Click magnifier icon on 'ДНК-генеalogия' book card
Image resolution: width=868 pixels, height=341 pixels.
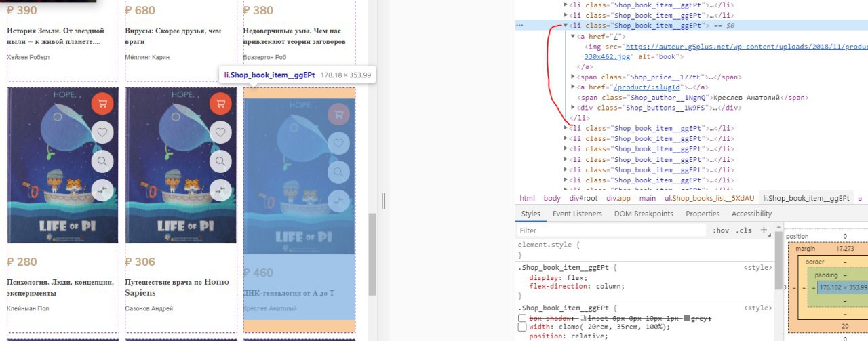[338, 172]
